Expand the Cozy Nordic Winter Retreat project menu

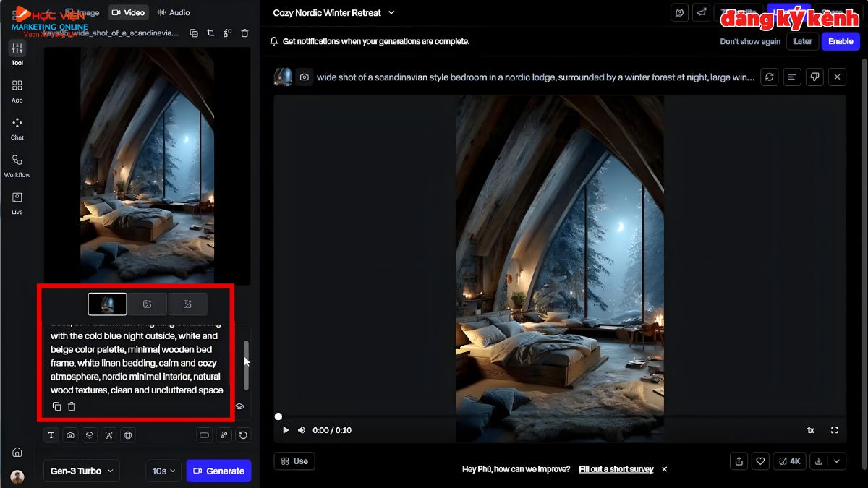coord(334,13)
